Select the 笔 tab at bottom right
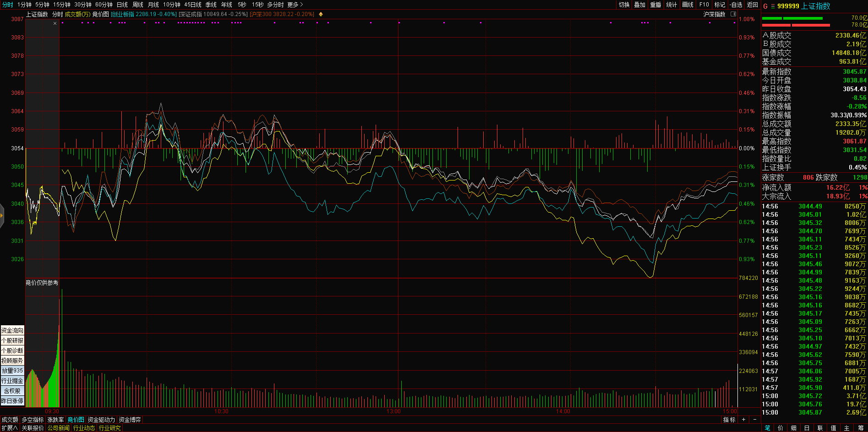 (768, 428)
